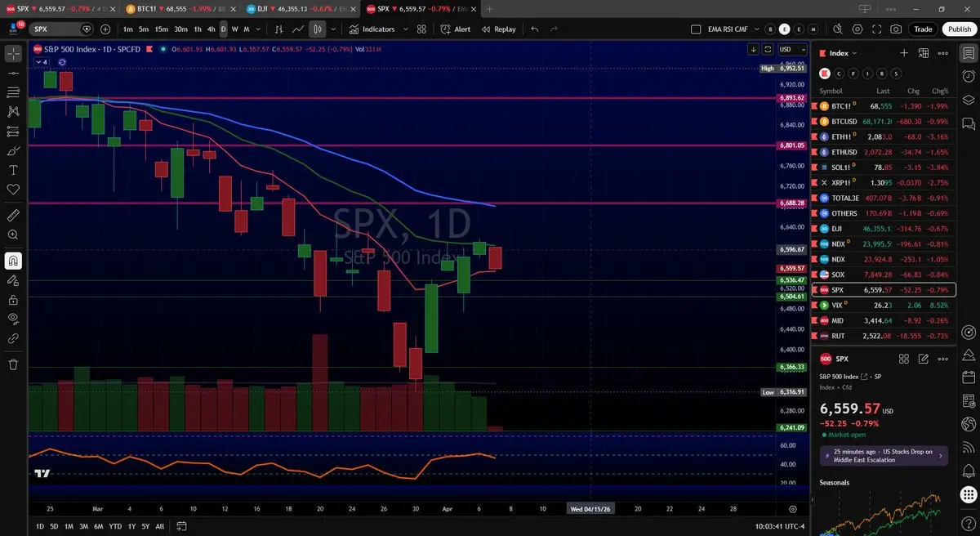The image size is (980, 536).
Task: Click the 6,801.05 price level label
Action: point(793,145)
